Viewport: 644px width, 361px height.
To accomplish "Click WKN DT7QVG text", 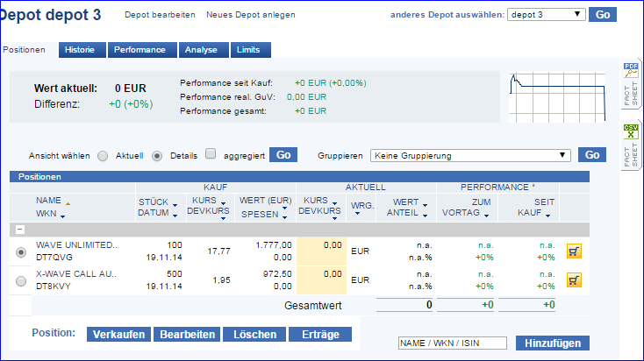I will pos(54,258).
